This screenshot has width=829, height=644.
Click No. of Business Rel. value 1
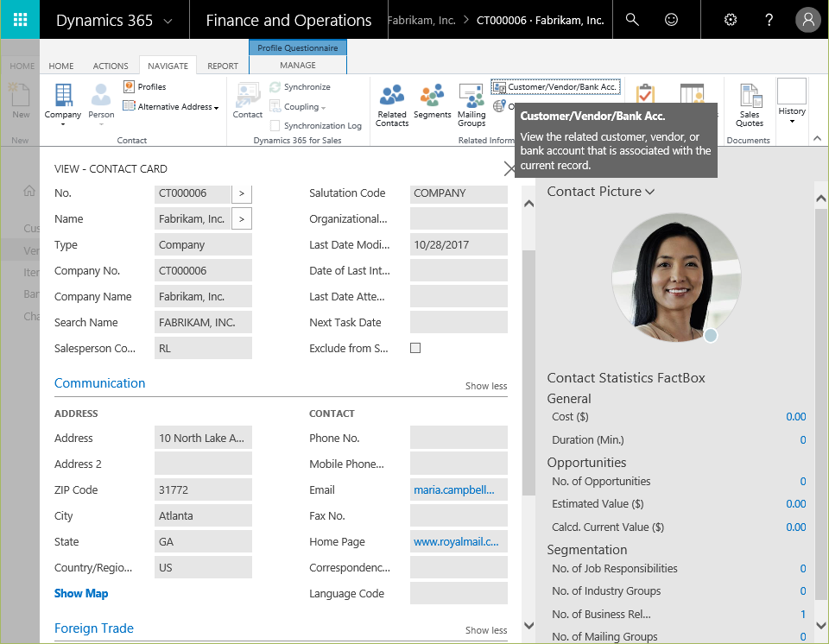click(802, 614)
